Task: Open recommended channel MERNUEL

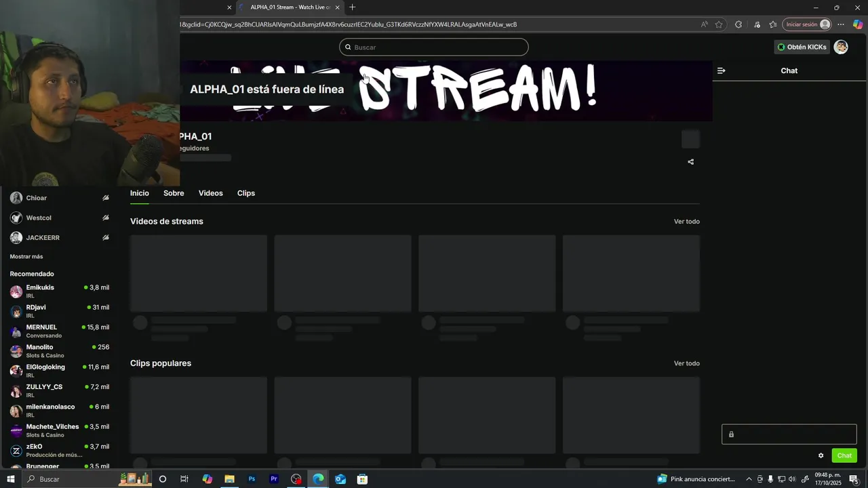Action: pyautogui.click(x=60, y=331)
